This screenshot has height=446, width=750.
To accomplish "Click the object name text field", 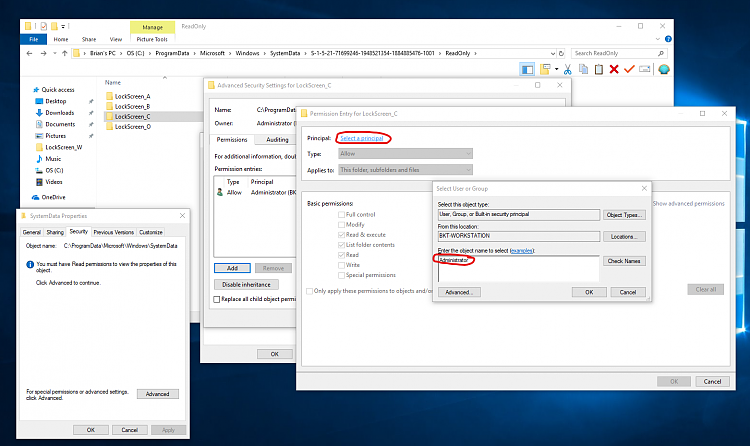I will (517, 268).
